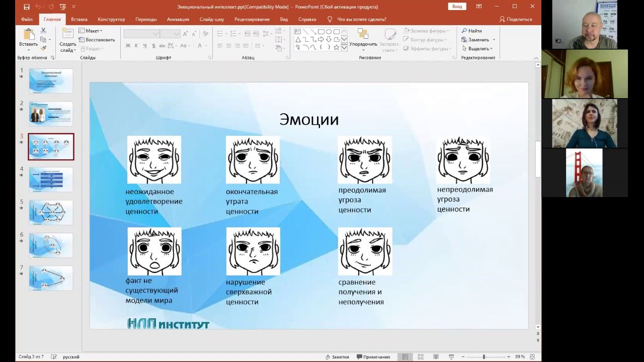The width and height of the screenshot is (644, 362).
Task: Toggle bold Ж formatting
Action: click(x=128, y=45)
